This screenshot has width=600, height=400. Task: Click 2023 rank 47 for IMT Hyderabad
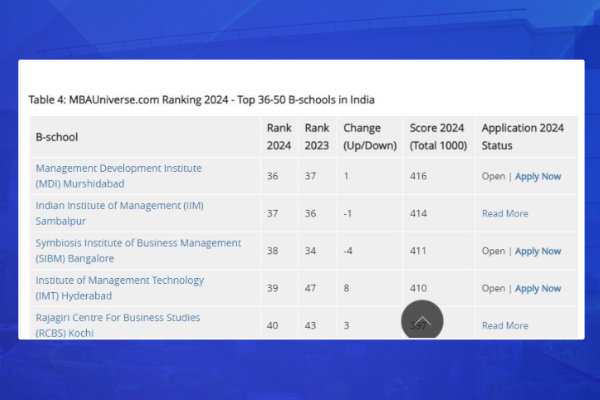click(310, 288)
